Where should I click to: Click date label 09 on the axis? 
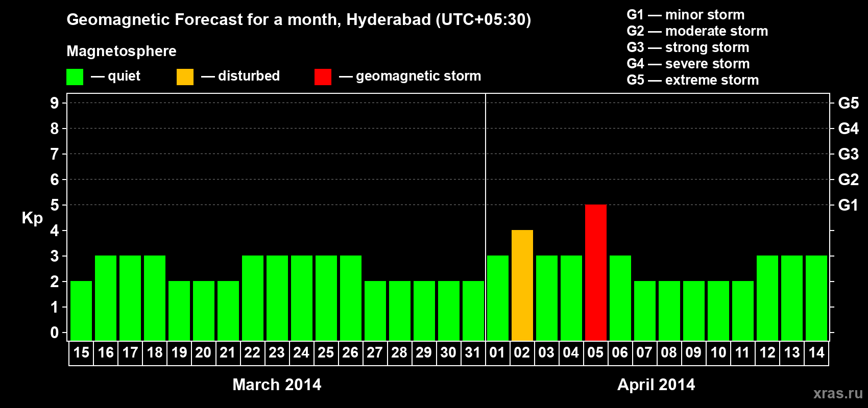[693, 353]
